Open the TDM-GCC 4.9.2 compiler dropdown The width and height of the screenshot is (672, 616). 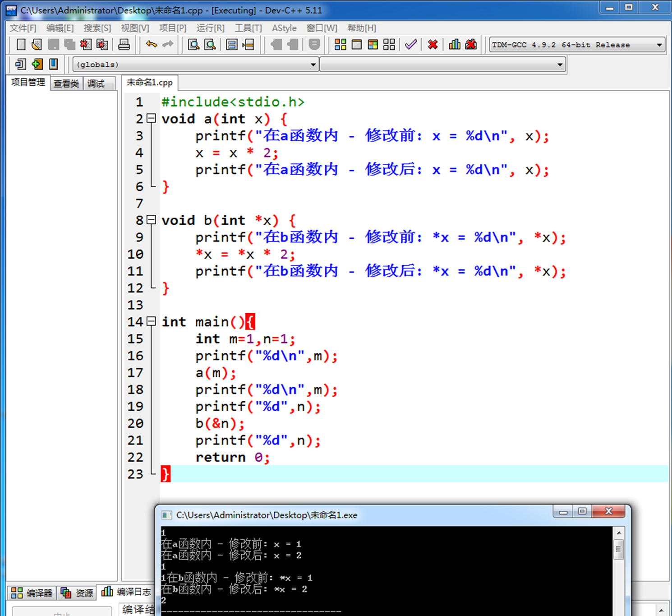[577, 45]
